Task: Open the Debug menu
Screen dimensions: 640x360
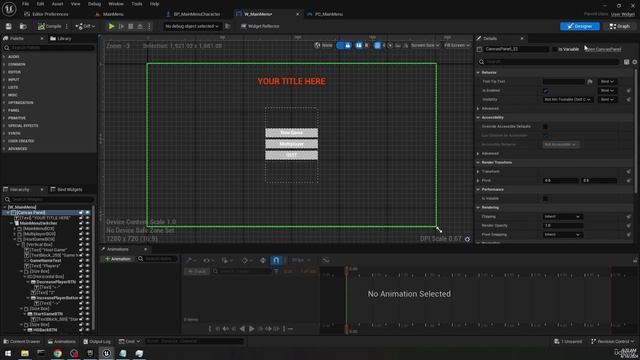Action: [x=94, y=4]
